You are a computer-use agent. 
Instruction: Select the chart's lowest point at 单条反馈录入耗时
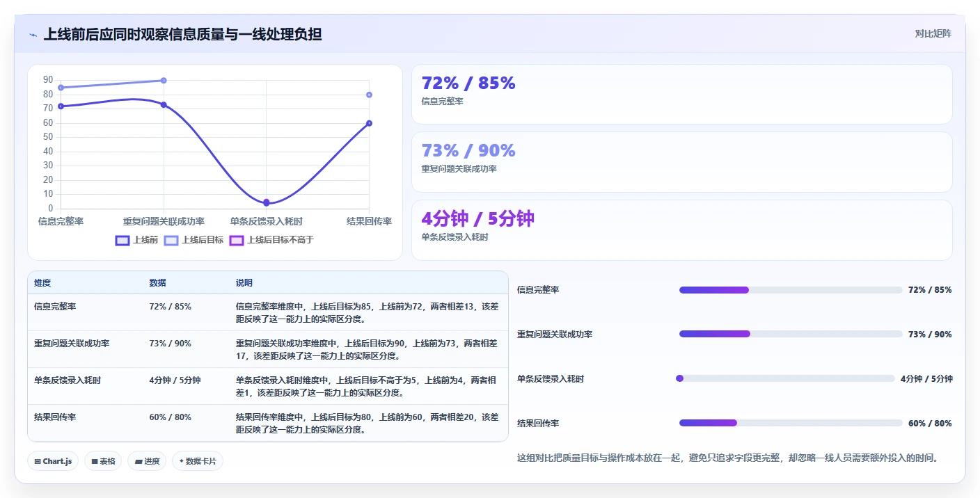coord(267,202)
